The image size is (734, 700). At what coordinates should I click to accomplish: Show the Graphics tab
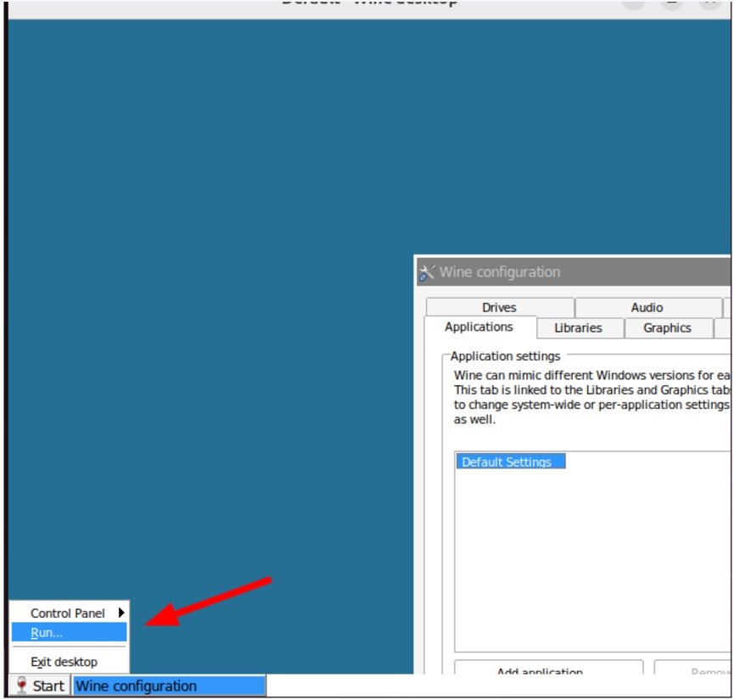(x=667, y=328)
